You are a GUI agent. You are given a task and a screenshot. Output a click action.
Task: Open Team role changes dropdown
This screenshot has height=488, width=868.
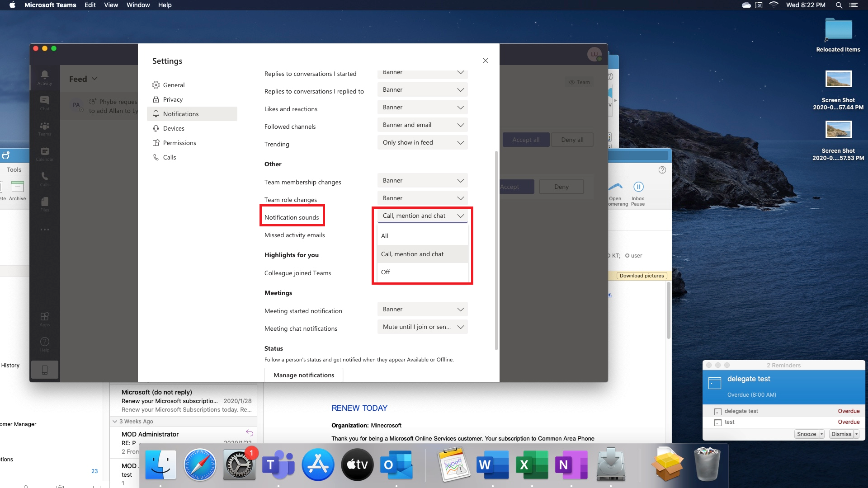pos(422,198)
